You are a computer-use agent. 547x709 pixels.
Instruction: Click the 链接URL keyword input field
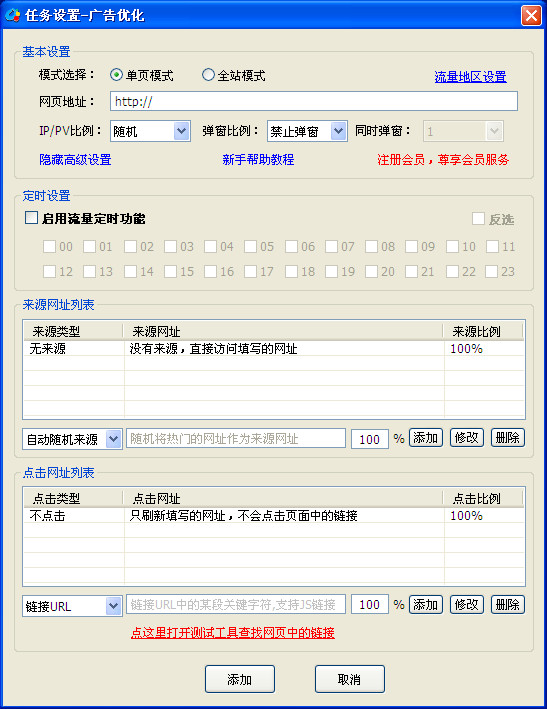(236, 605)
